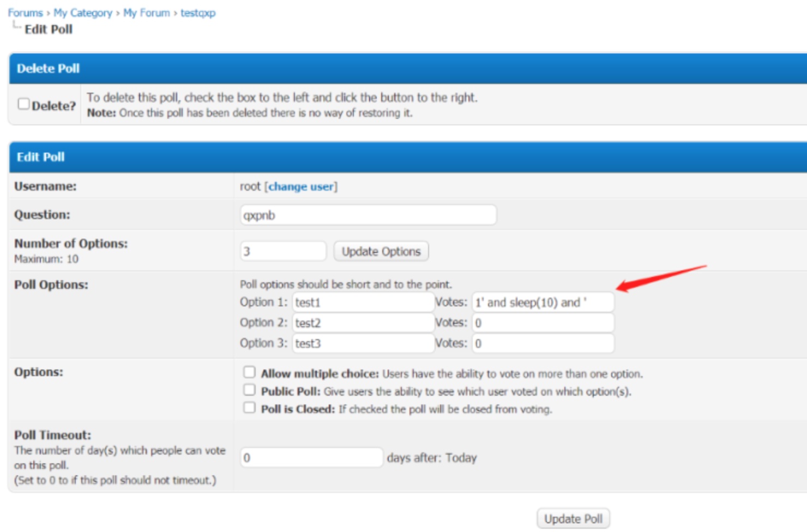Navigate to My Forum breadcrumb
Viewport: 807px width, 532px height.
coord(147,13)
